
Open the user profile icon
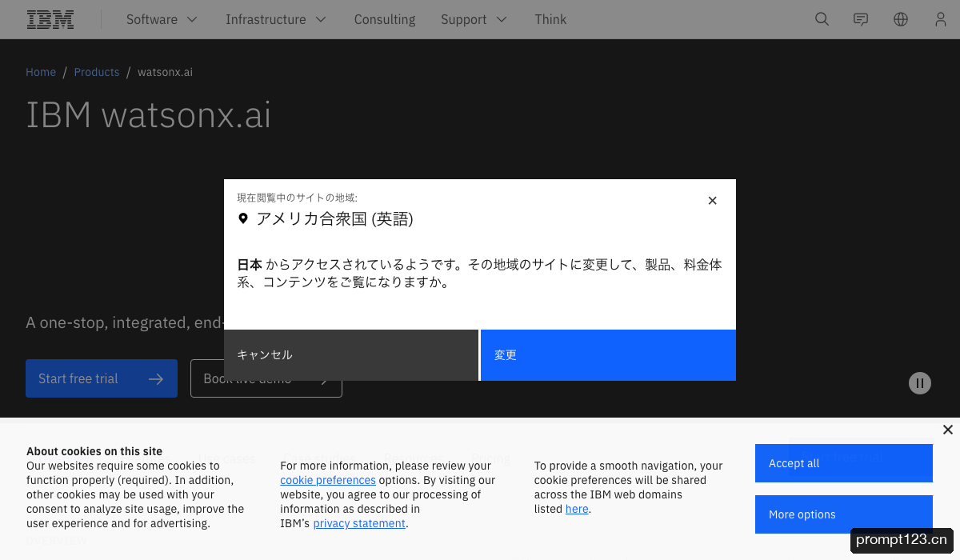coord(941,19)
